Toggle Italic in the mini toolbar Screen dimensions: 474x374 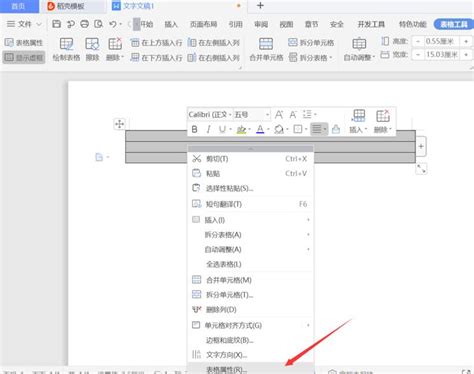tap(208, 129)
